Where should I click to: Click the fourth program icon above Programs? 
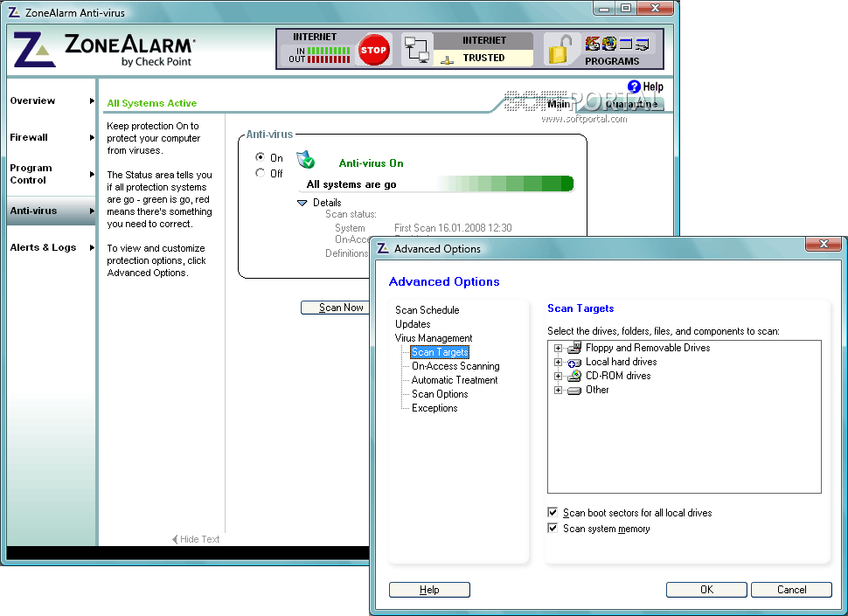point(643,44)
